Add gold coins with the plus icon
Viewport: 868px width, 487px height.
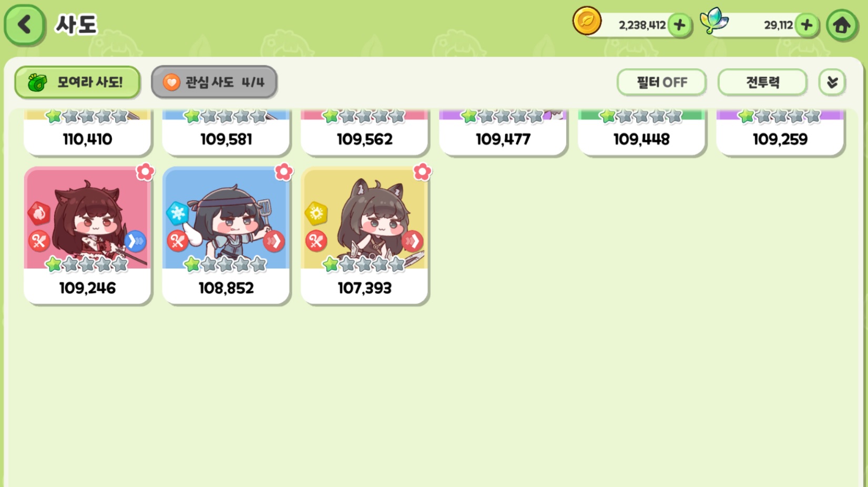[x=679, y=25]
